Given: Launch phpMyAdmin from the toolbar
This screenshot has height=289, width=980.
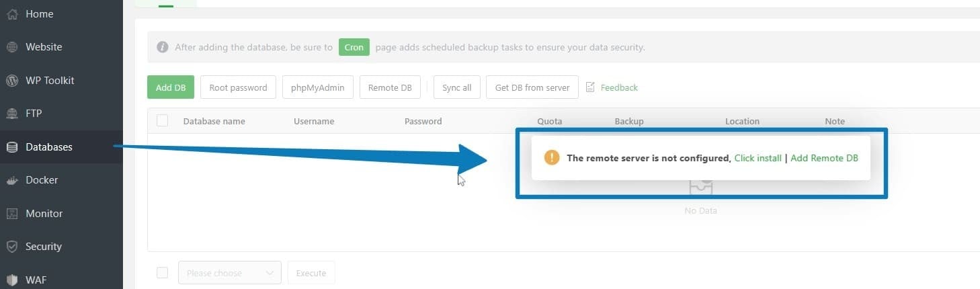Looking at the screenshot, I should (317, 87).
